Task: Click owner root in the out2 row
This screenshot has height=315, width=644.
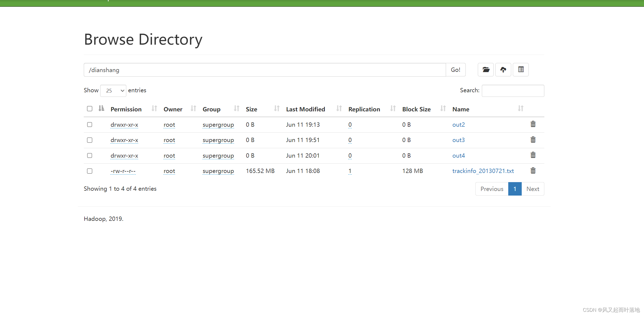Action: (x=169, y=125)
